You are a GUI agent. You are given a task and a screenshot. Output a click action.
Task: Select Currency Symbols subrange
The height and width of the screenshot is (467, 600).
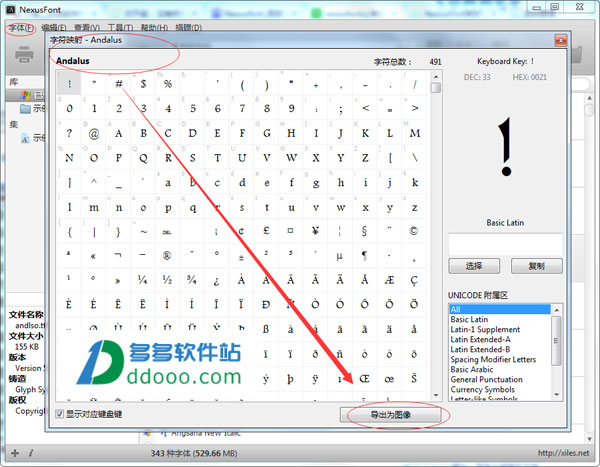click(x=500, y=389)
